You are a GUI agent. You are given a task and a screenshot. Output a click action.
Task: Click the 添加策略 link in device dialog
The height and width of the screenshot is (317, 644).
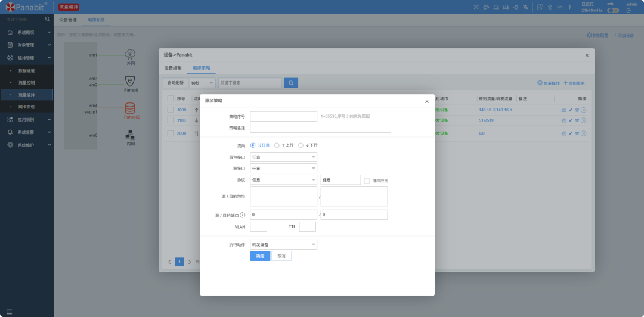(574, 83)
